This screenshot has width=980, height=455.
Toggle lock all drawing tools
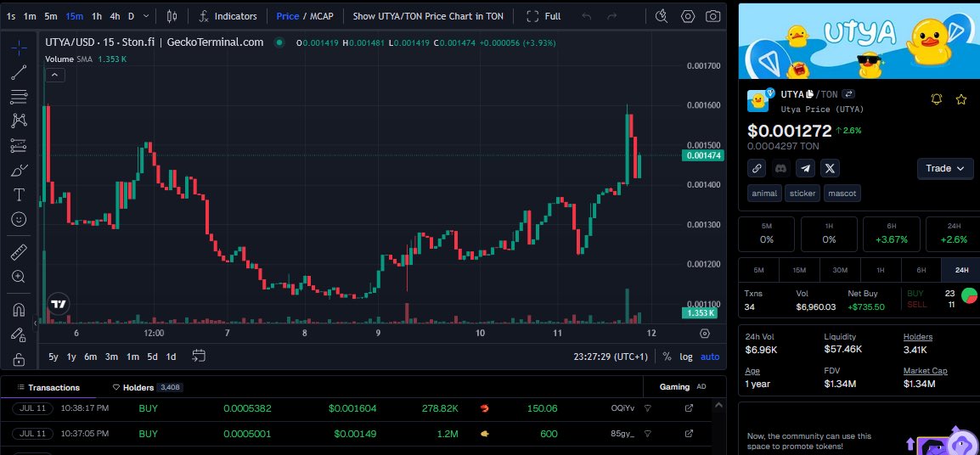click(x=19, y=359)
